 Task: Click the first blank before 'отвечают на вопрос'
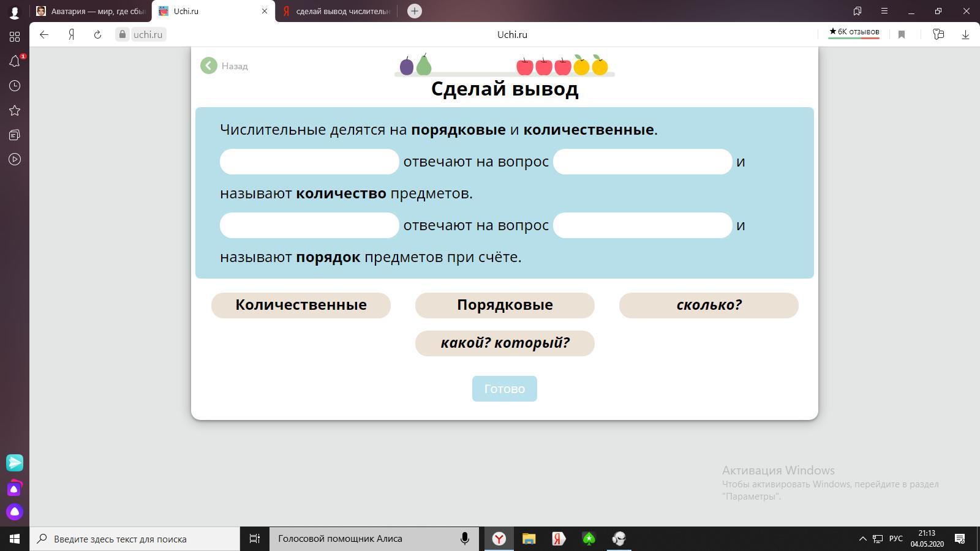click(x=309, y=162)
